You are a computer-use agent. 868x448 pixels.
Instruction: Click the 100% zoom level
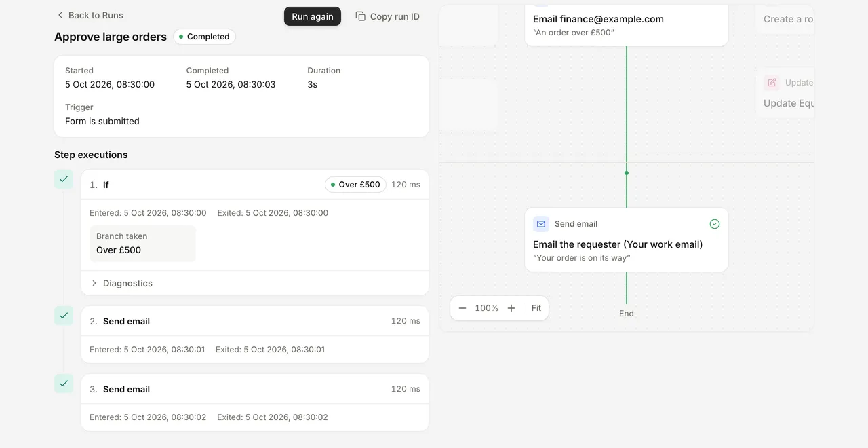[487, 308]
